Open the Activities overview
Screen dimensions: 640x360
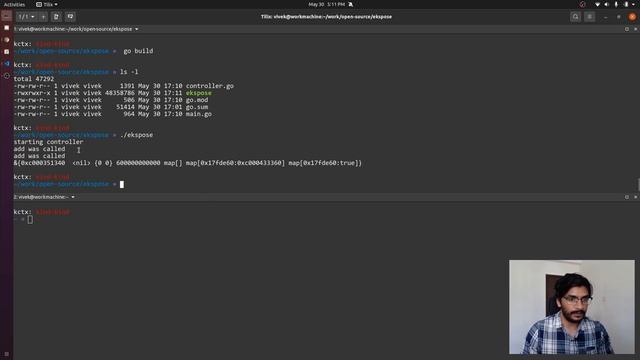click(14, 4)
